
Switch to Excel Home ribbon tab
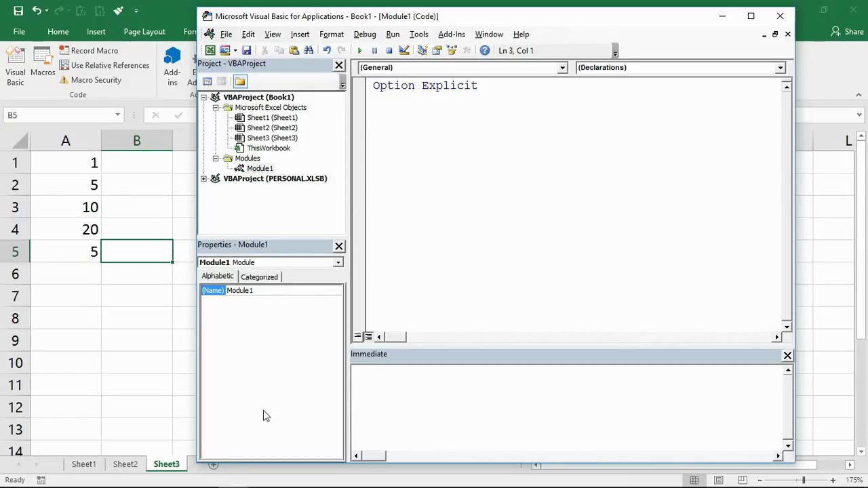(x=58, y=32)
